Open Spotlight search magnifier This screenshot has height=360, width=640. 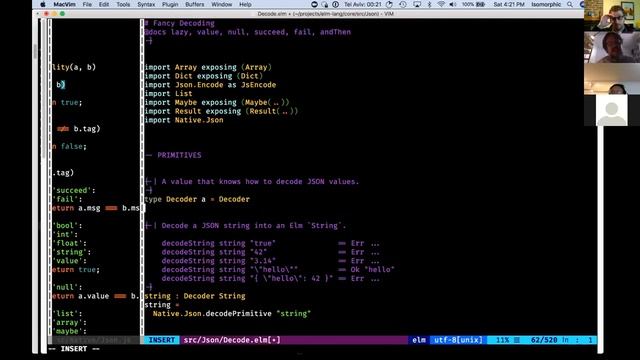click(x=570, y=4)
